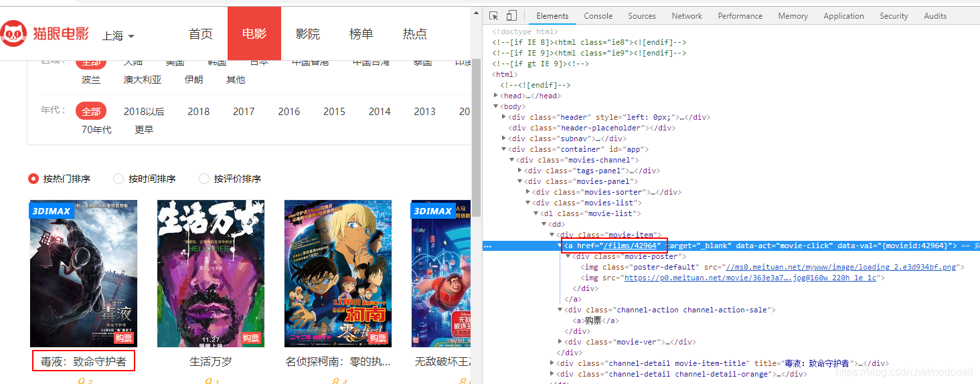Viewport: 980px width, 384px height.
Task: Click the Maoyan cat logo
Action: [13, 33]
